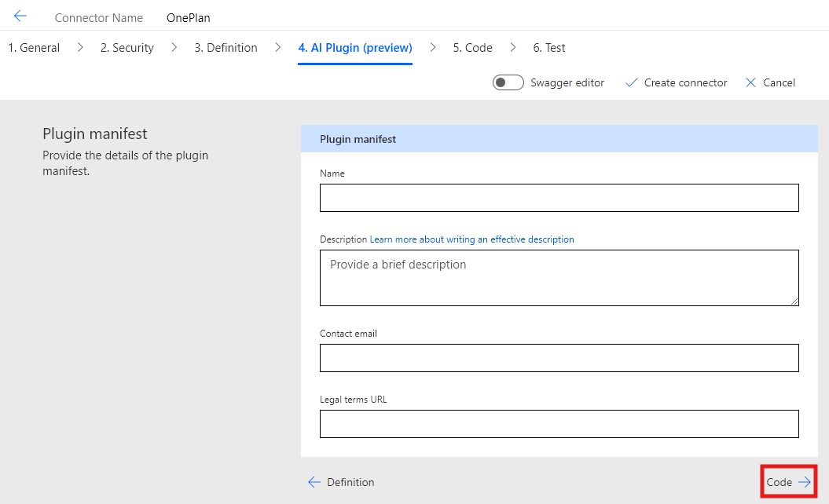
Task: Click the Swagger editor label text
Action: click(567, 82)
